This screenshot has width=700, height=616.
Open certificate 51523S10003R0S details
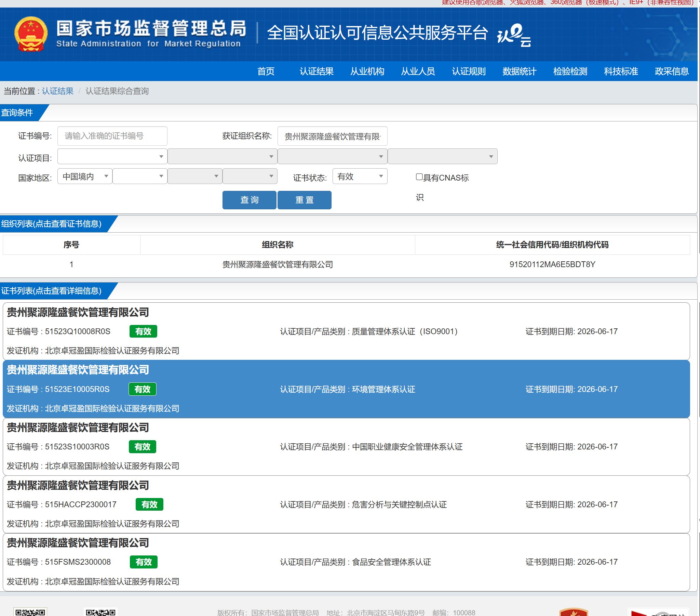(x=346, y=447)
